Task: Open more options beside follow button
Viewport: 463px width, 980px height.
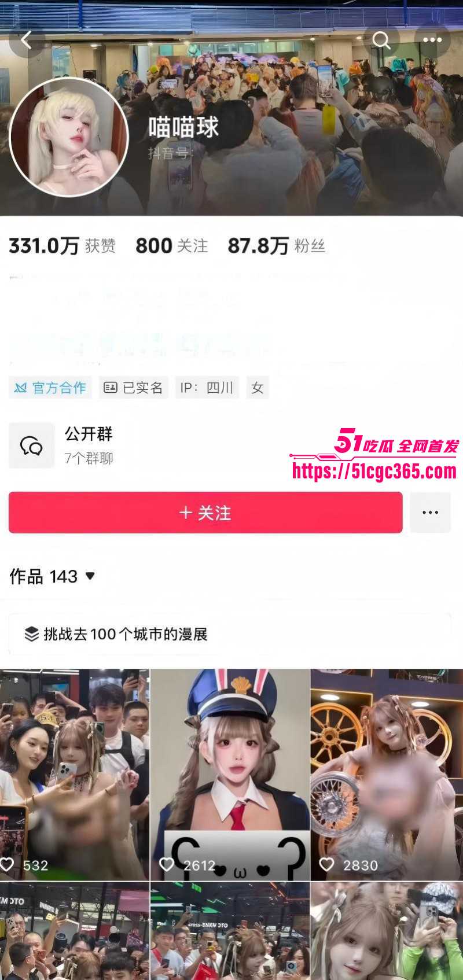Action: pos(430,513)
